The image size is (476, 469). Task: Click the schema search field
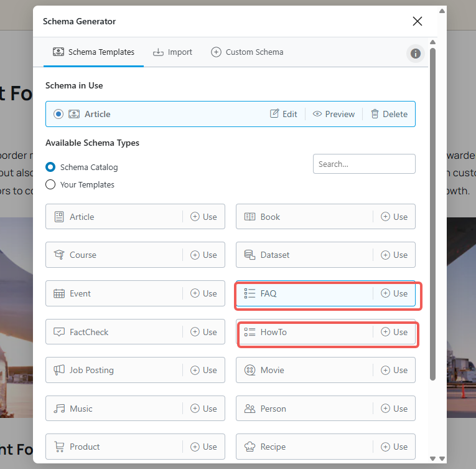(x=364, y=164)
